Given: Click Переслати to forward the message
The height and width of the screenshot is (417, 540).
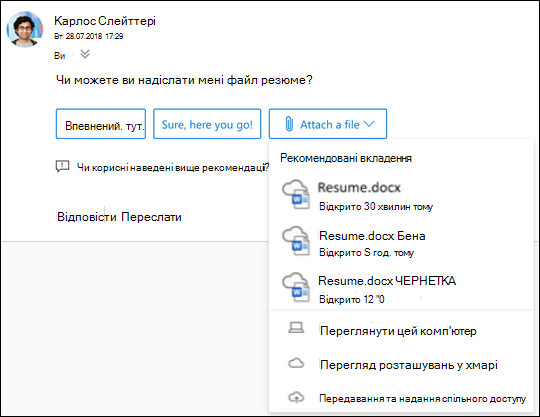Looking at the screenshot, I should point(152,217).
